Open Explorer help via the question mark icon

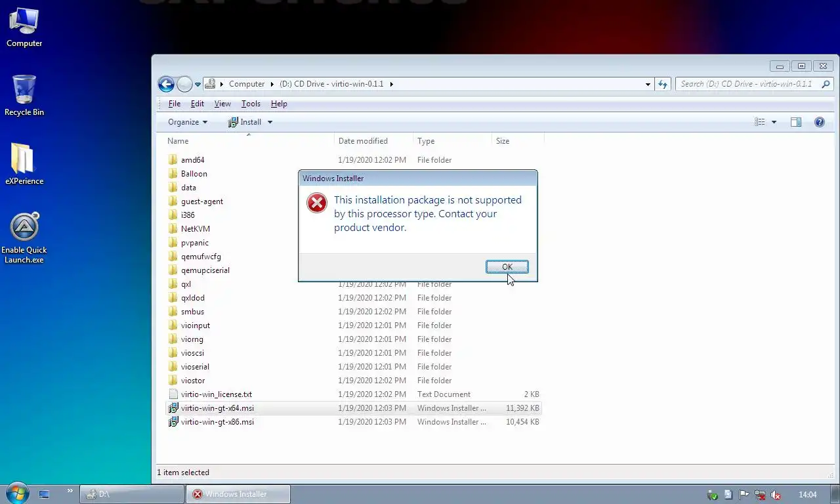tap(819, 122)
